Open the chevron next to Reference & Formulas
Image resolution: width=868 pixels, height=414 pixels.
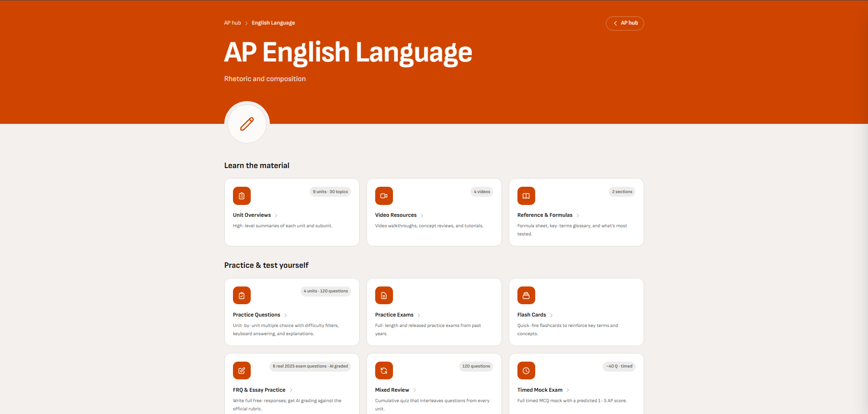578,215
